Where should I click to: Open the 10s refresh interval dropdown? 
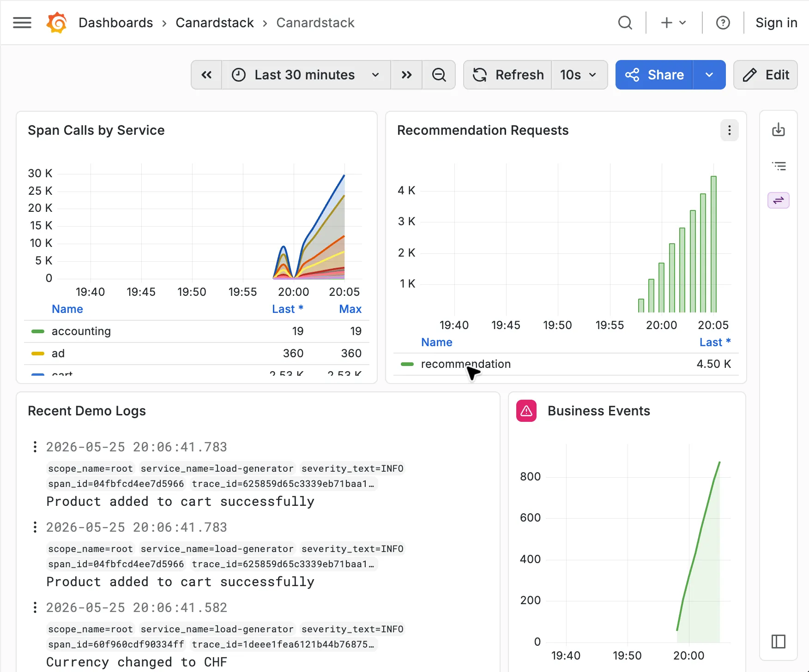(579, 75)
